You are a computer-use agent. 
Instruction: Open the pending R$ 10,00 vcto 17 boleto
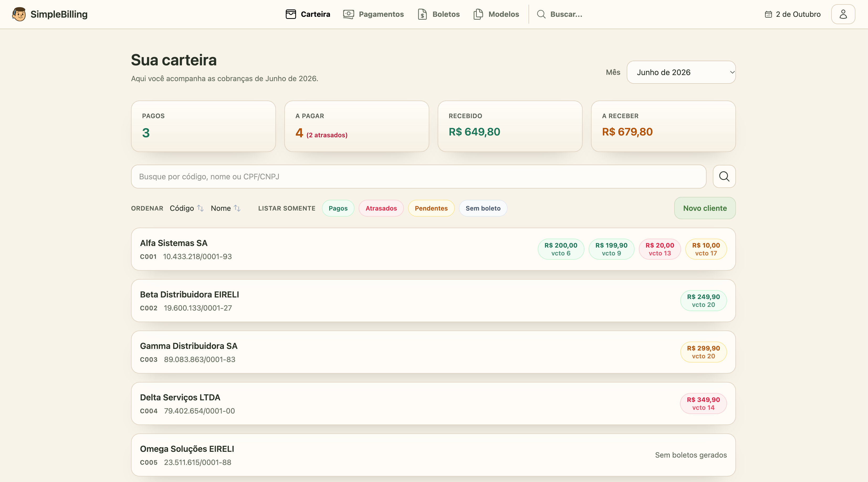706,249
